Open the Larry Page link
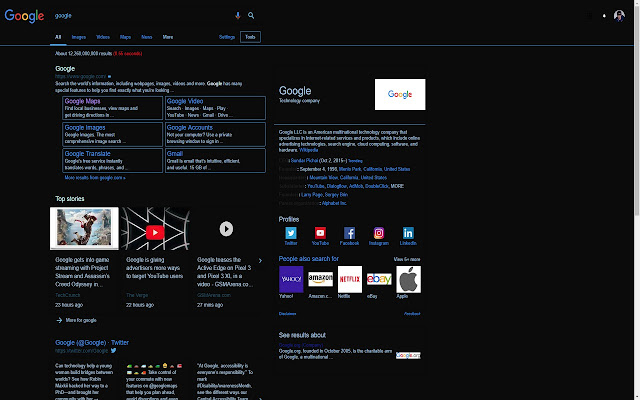Screen dimensions: 640x400 (312, 195)
